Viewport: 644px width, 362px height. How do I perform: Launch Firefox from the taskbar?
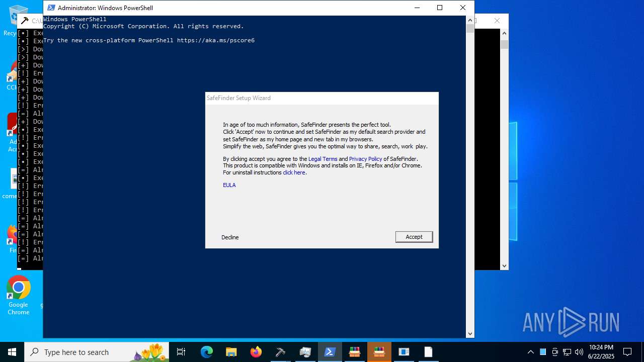[256, 352]
